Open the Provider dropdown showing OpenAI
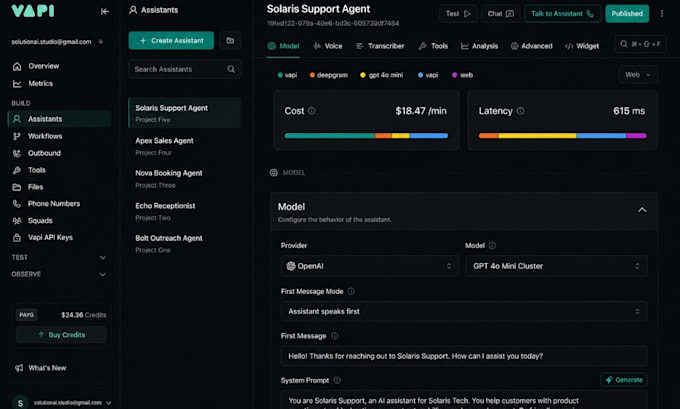This screenshot has width=680, height=409. [369, 266]
